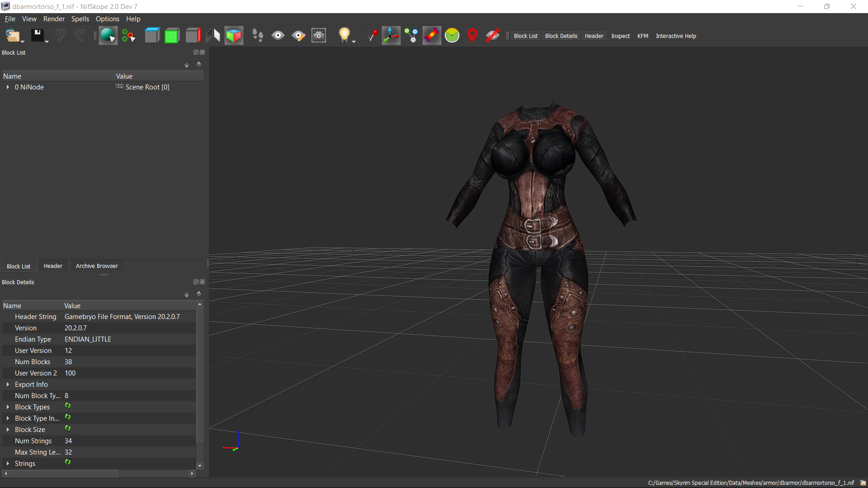Collapse all rows in Block List panel
868x488 pixels.
point(199,64)
